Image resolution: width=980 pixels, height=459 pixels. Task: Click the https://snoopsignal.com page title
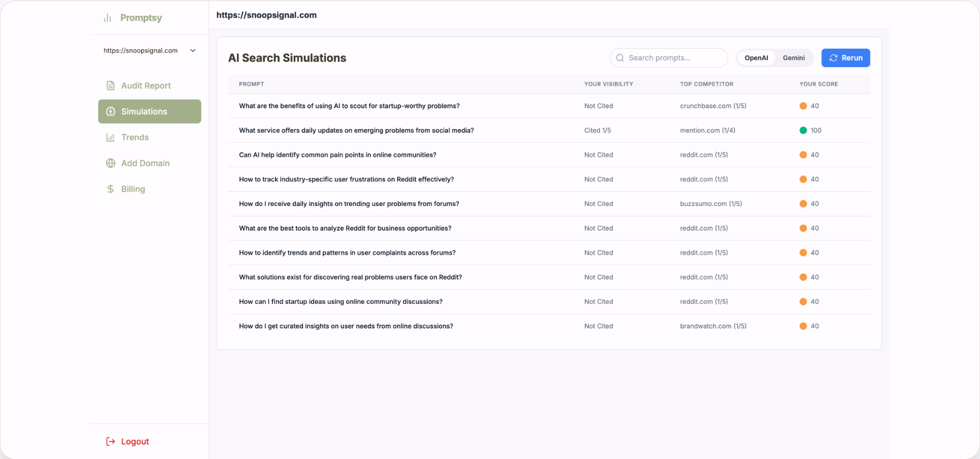(x=266, y=15)
